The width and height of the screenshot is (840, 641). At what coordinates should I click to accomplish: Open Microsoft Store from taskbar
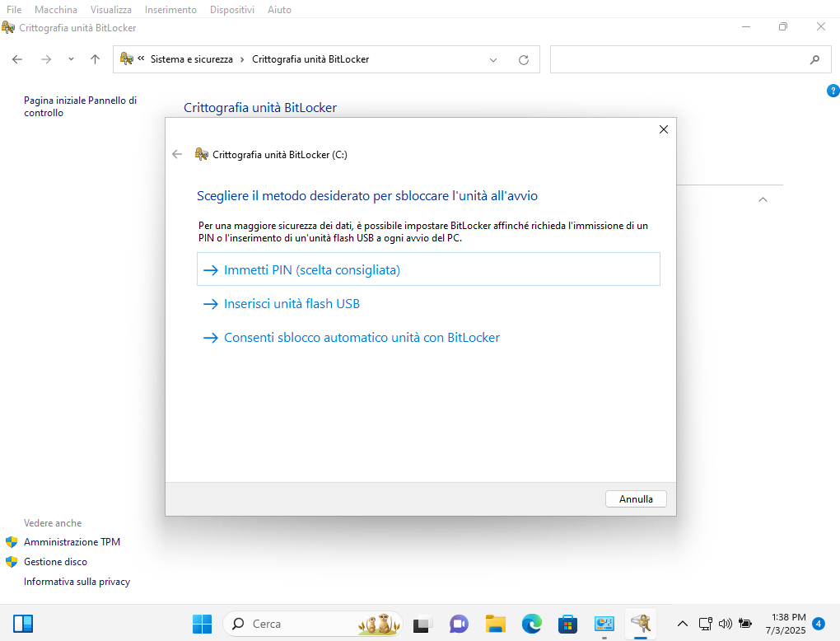click(567, 624)
